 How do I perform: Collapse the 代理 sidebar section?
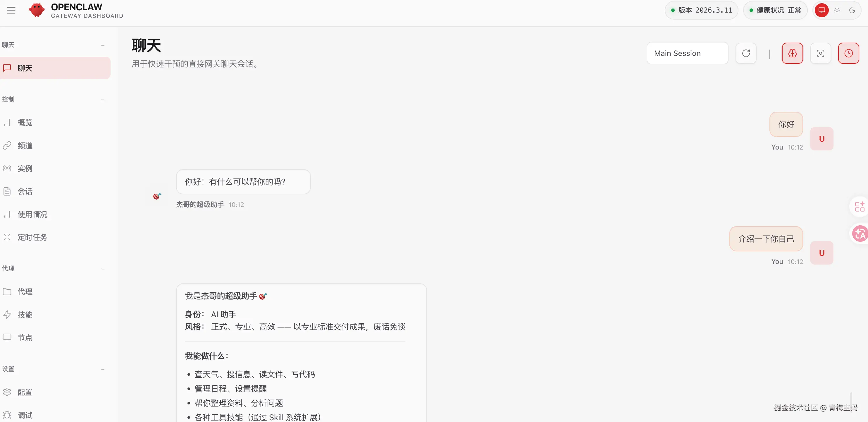click(x=103, y=269)
